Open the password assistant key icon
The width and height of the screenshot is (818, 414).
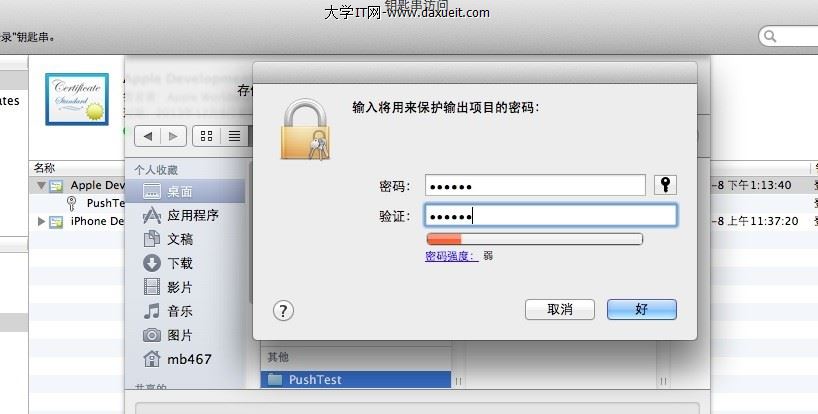[665, 185]
